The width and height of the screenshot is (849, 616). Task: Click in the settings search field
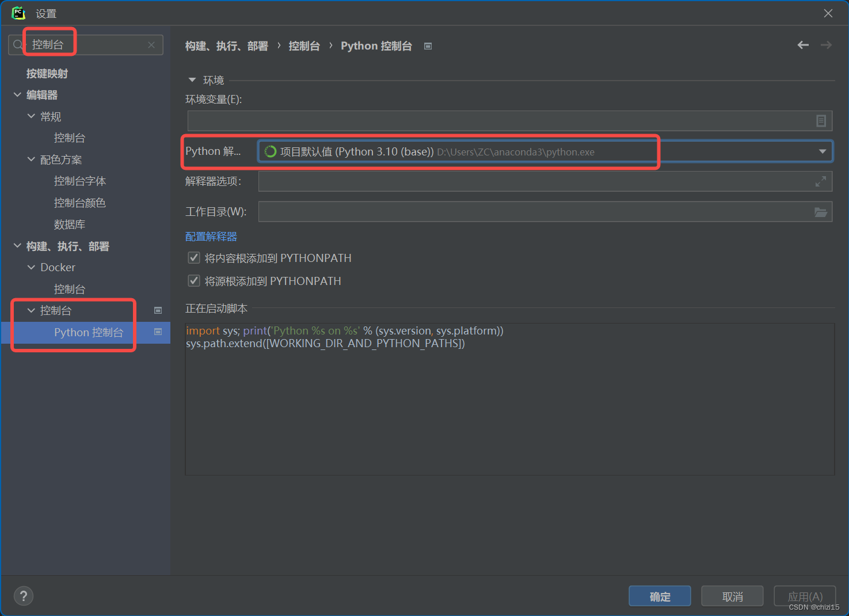point(86,45)
